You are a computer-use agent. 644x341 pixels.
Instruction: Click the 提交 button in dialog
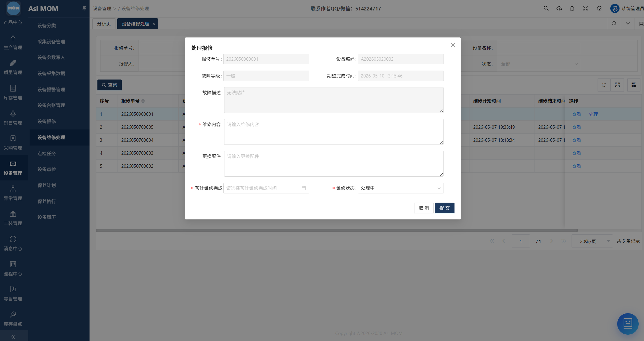click(445, 208)
